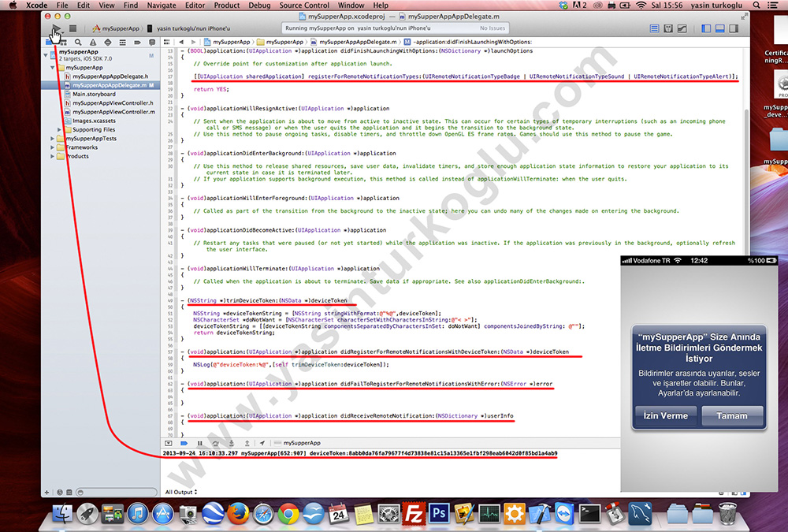
Task: Click Step Into in the debug bar
Action: tap(231, 443)
